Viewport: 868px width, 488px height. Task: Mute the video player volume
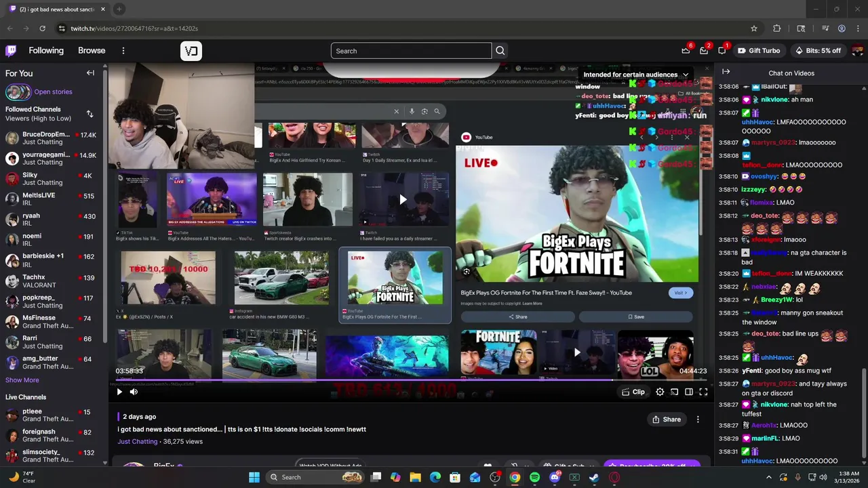(134, 392)
